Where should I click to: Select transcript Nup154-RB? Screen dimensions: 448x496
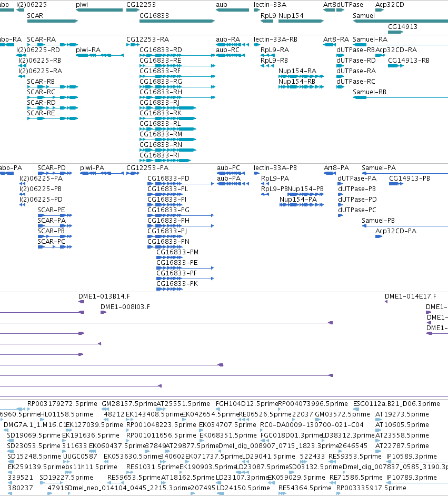pos(301,87)
